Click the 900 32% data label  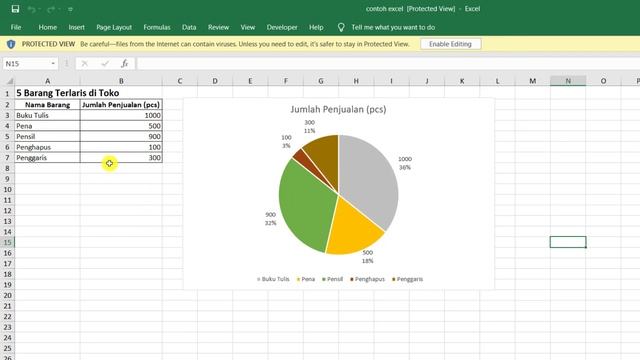[270, 219]
